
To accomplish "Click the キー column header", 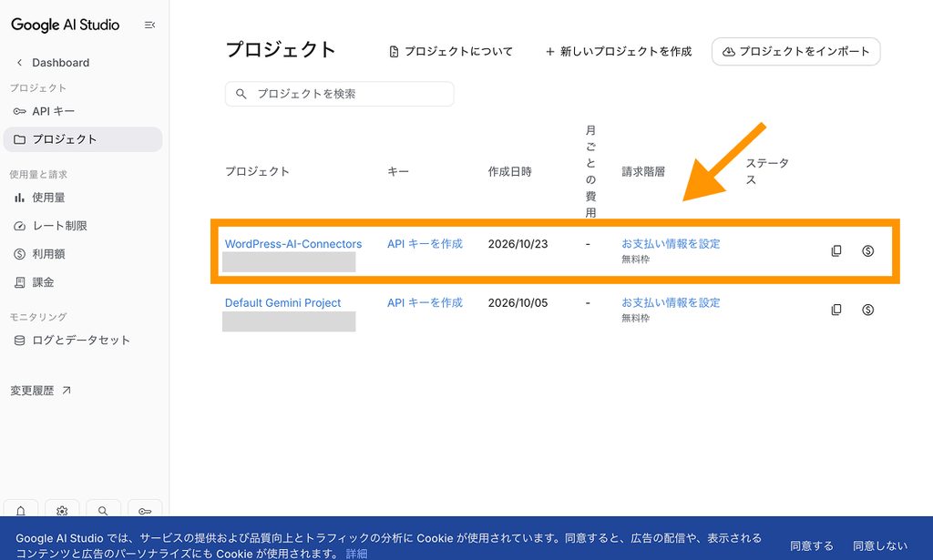I will pyautogui.click(x=398, y=172).
